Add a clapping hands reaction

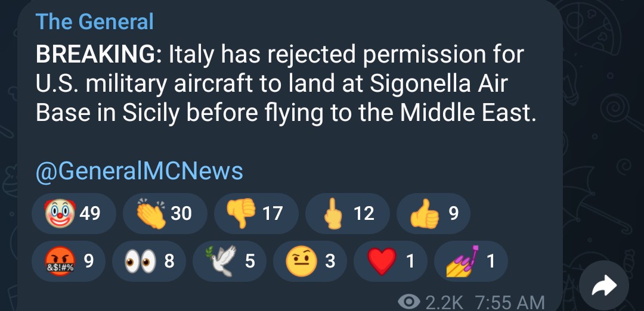pos(165,213)
